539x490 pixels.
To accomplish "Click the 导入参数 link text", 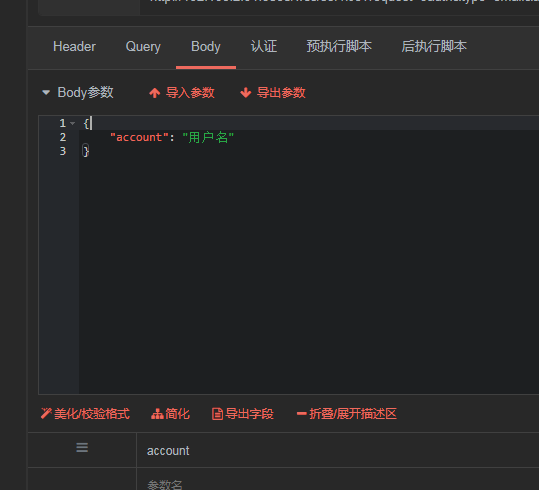I will coord(190,92).
